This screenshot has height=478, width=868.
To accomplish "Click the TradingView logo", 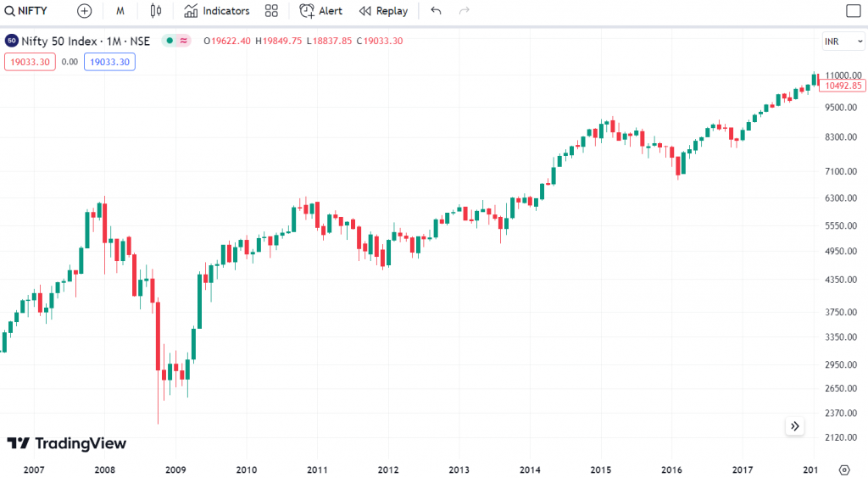I will pyautogui.click(x=66, y=443).
